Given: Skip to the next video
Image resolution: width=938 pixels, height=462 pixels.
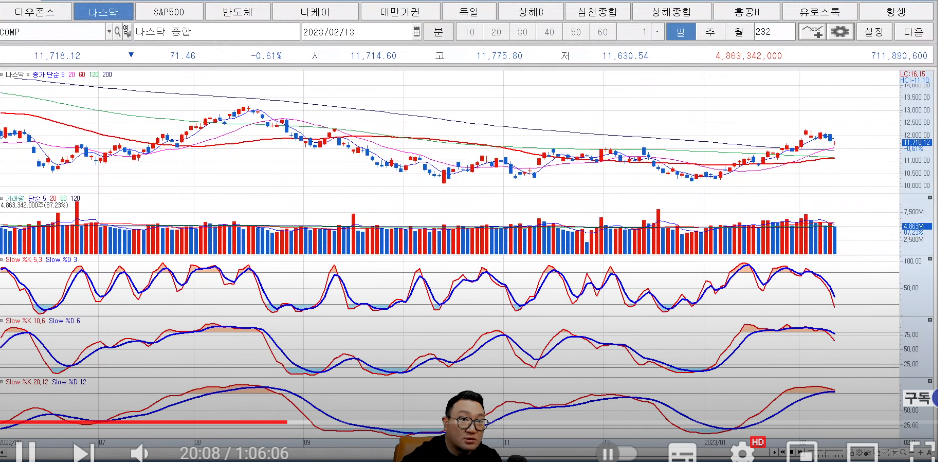Looking at the screenshot, I should pos(83,453).
